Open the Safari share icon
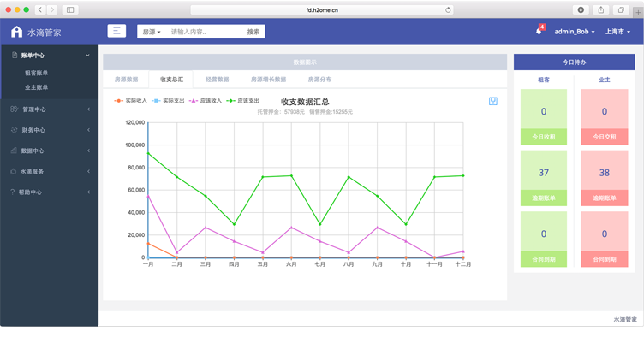644x337 pixels. 601,10
